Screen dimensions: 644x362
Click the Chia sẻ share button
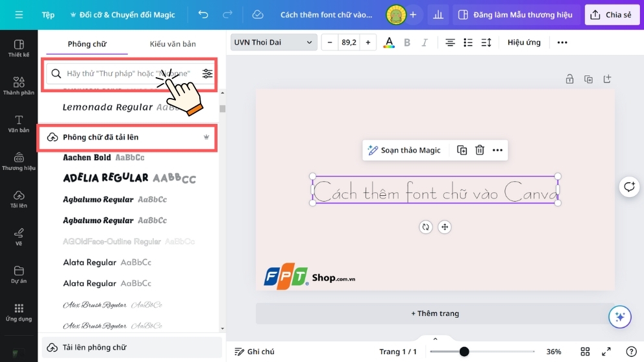point(612,15)
